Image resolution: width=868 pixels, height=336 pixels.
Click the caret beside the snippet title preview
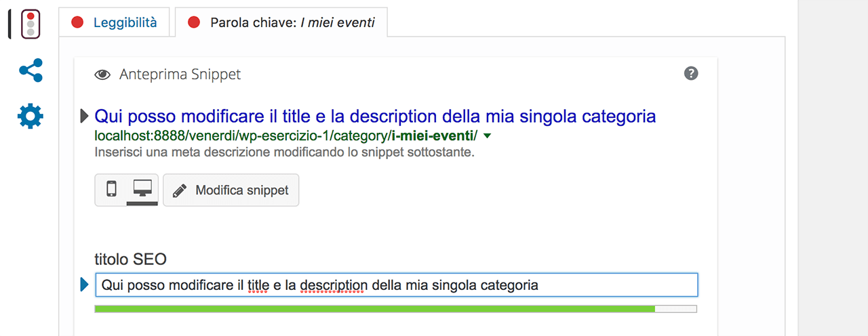[x=85, y=117]
